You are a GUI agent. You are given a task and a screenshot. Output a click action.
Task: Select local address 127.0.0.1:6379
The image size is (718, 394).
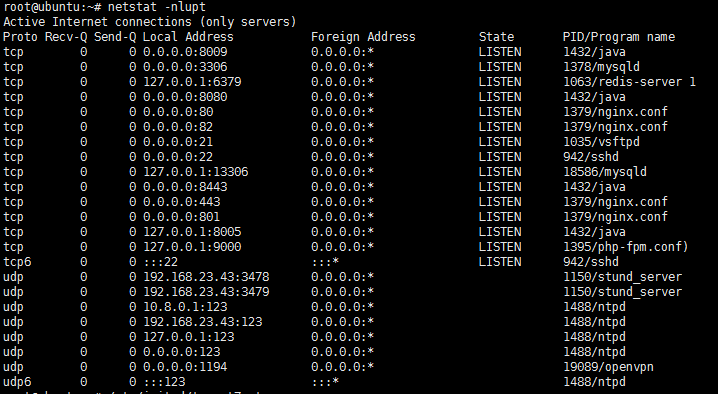click(192, 82)
